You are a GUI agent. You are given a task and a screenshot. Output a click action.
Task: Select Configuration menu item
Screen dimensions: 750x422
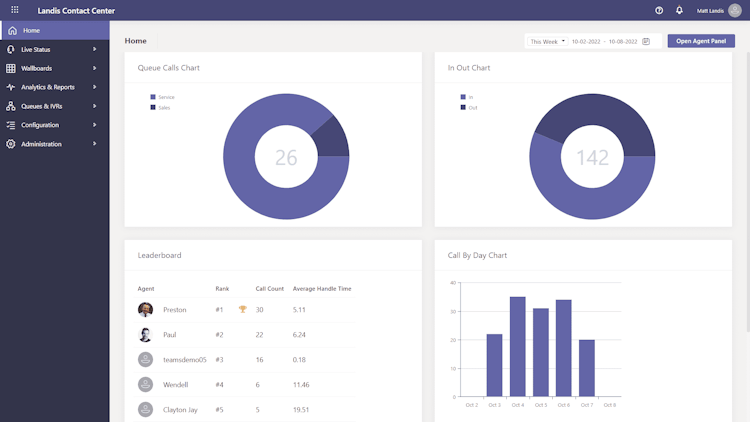pyautogui.click(x=55, y=125)
